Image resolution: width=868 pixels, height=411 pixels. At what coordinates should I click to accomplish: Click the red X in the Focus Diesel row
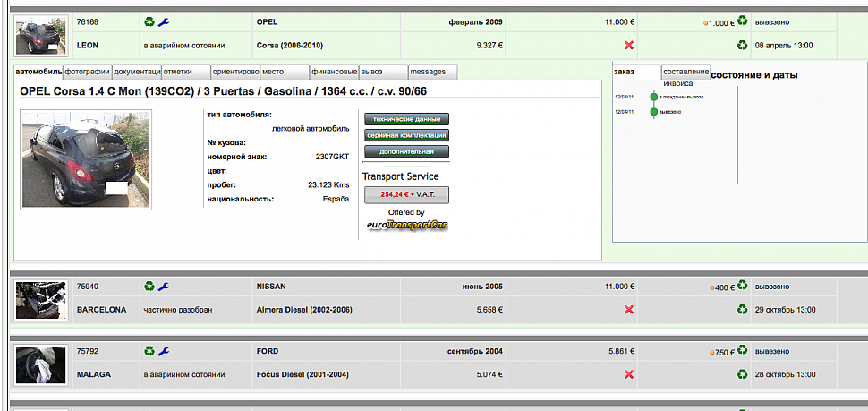pyautogui.click(x=628, y=374)
